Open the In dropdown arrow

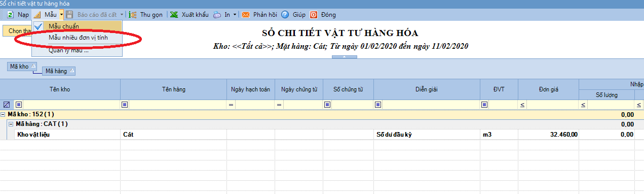[x=235, y=15]
